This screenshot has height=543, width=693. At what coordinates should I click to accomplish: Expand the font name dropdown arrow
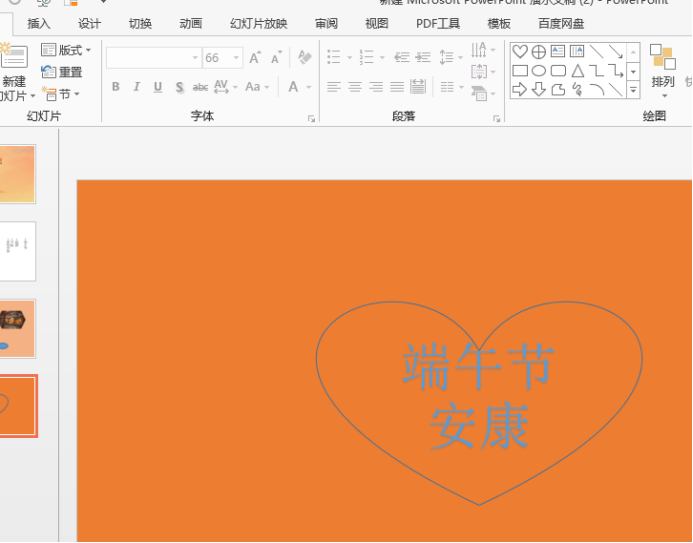point(195,57)
